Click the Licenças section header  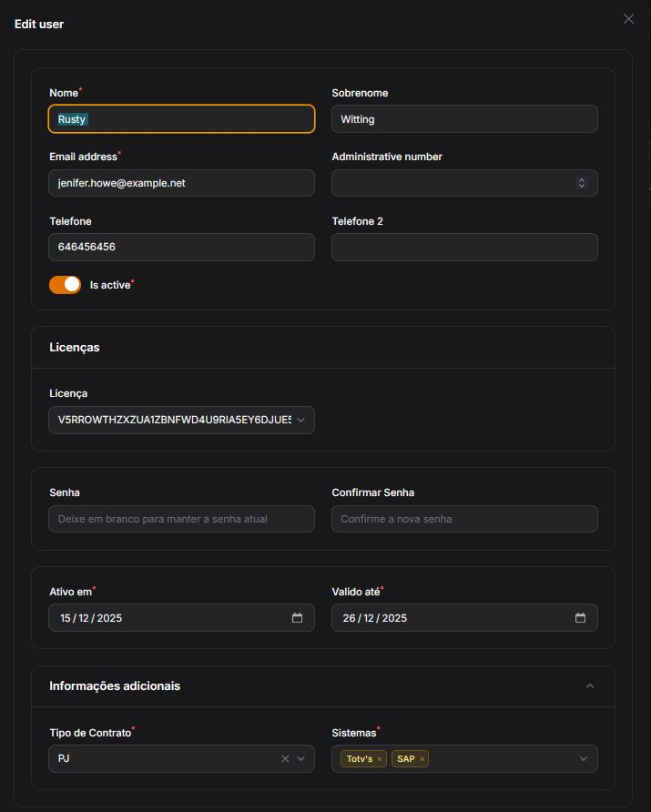pyautogui.click(x=75, y=348)
